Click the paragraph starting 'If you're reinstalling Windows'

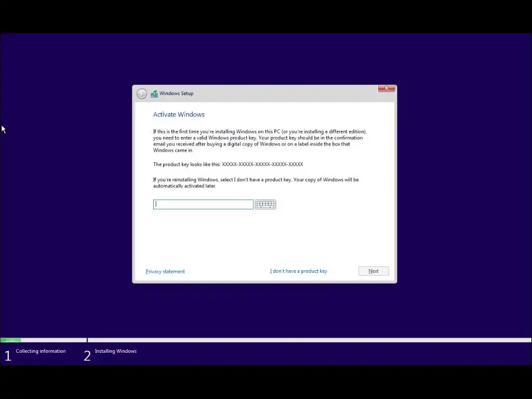coord(256,182)
